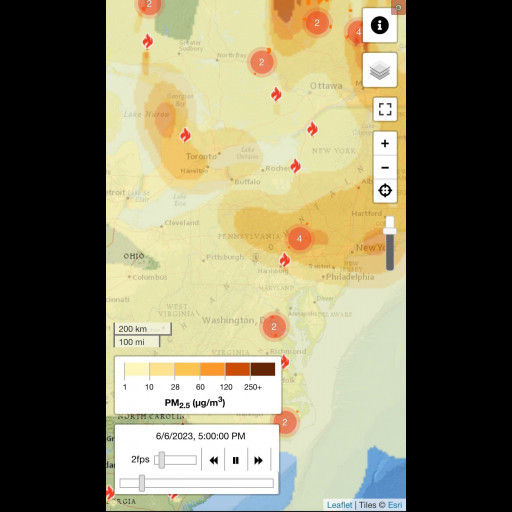512x512 pixels.
Task: Select the fire icon near Rochester
Action: coord(295,166)
